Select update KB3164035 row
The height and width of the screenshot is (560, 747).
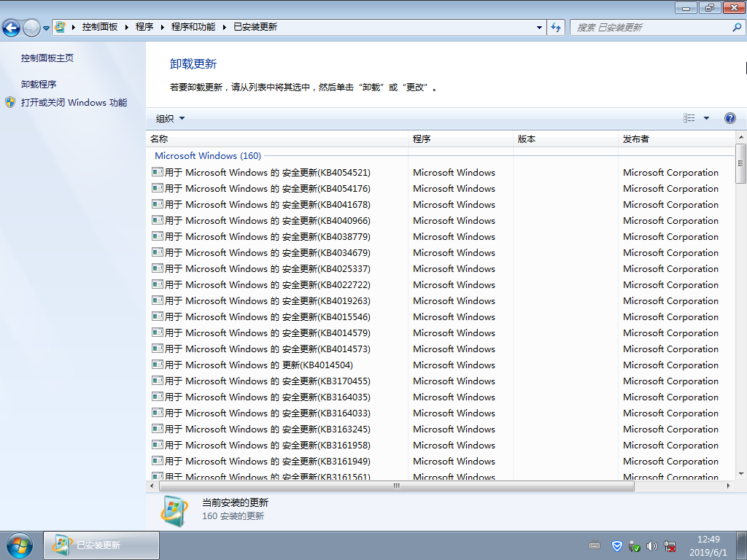[440, 397]
